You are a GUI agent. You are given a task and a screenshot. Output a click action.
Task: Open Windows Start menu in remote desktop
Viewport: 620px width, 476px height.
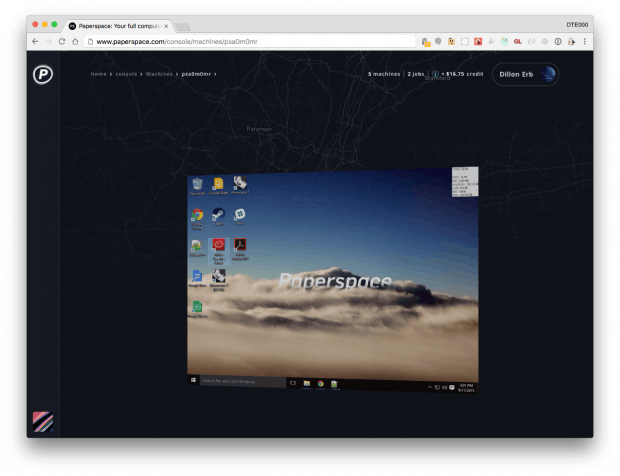tap(193, 380)
